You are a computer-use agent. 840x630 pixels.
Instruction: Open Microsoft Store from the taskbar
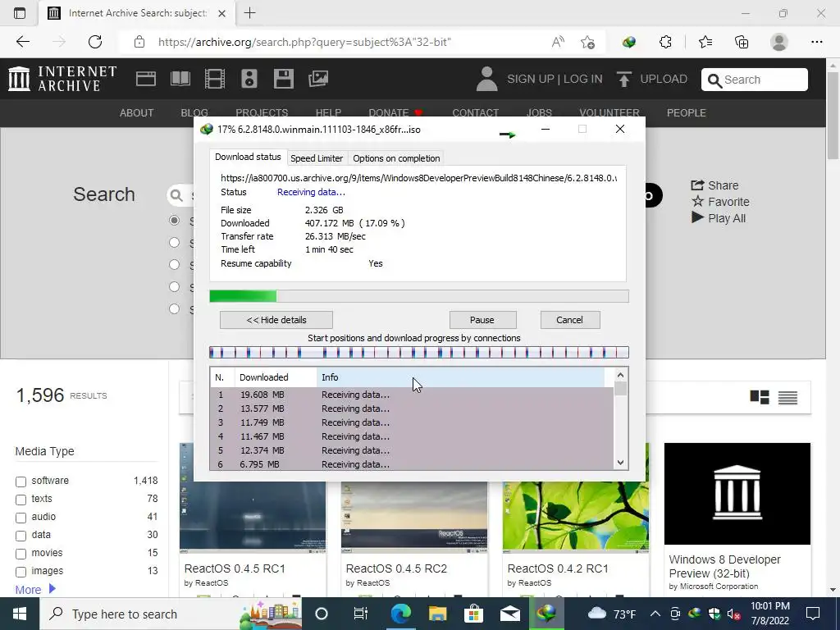point(473,614)
